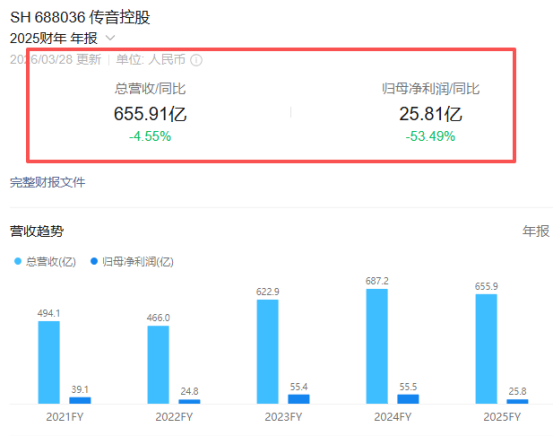Select the 2023FY revenue bar 622.9
Viewport: 554px width, 436px height.
pyautogui.click(x=267, y=352)
